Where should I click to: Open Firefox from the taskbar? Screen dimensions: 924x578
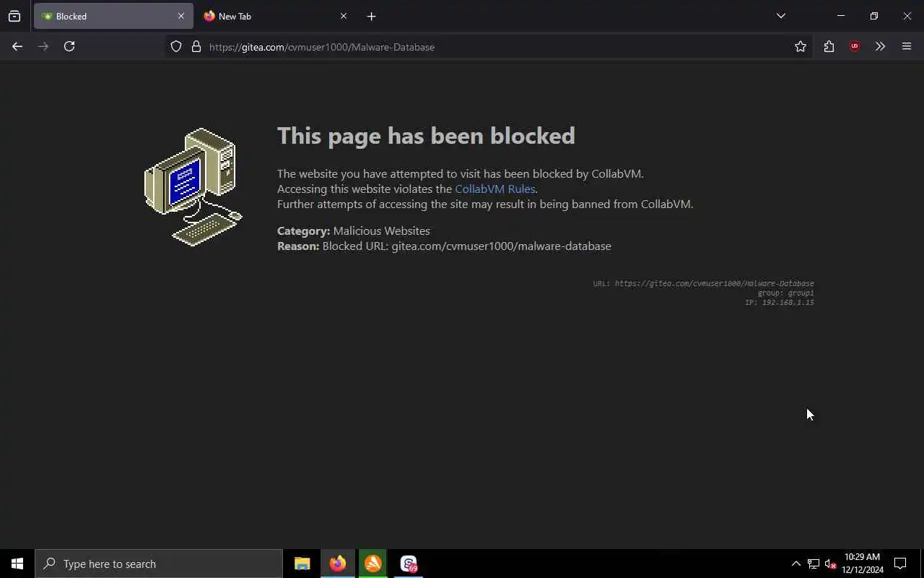coord(338,564)
